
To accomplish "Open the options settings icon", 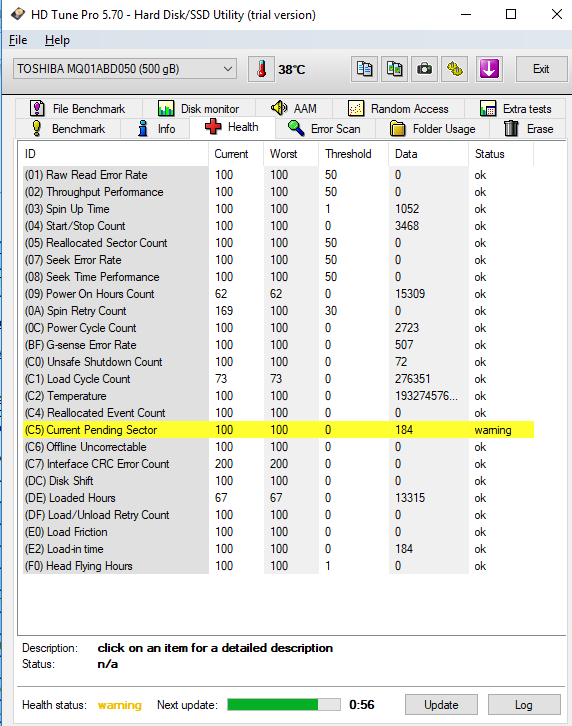I will [455, 69].
